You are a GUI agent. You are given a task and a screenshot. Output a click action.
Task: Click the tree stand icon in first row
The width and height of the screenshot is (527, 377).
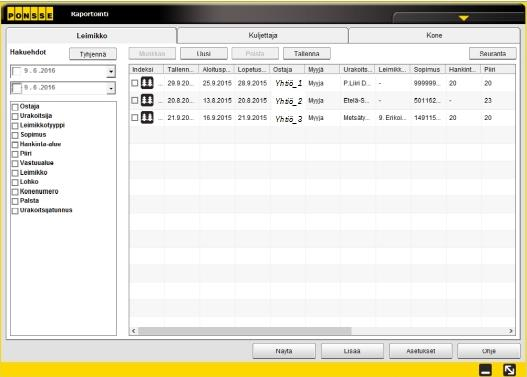147,83
